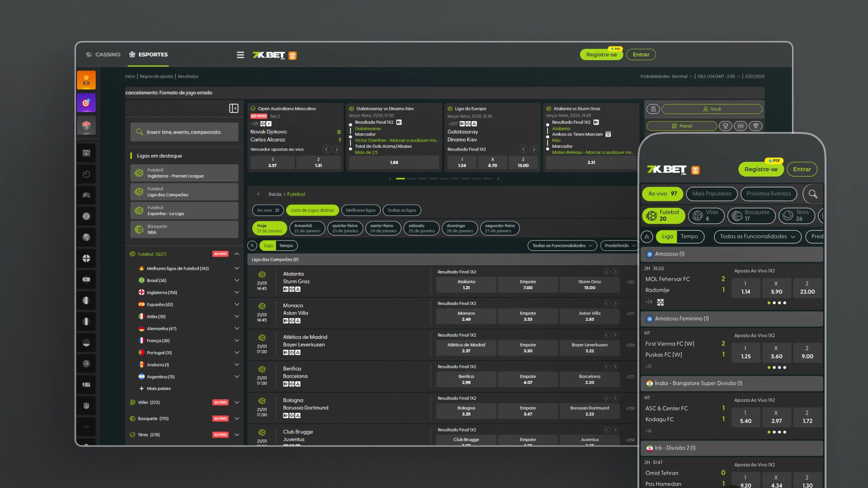
Task: Select Todas as ligas filter
Action: coord(402,211)
